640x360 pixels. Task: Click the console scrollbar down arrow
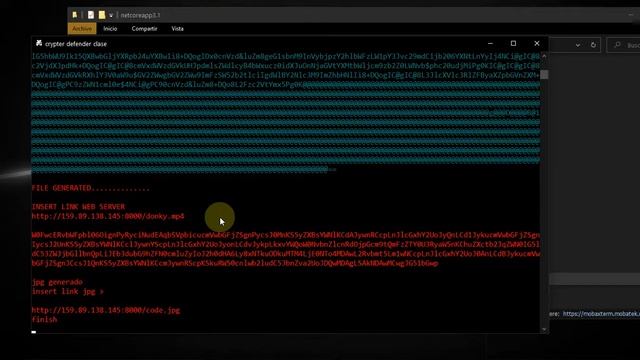tap(544, 329)
